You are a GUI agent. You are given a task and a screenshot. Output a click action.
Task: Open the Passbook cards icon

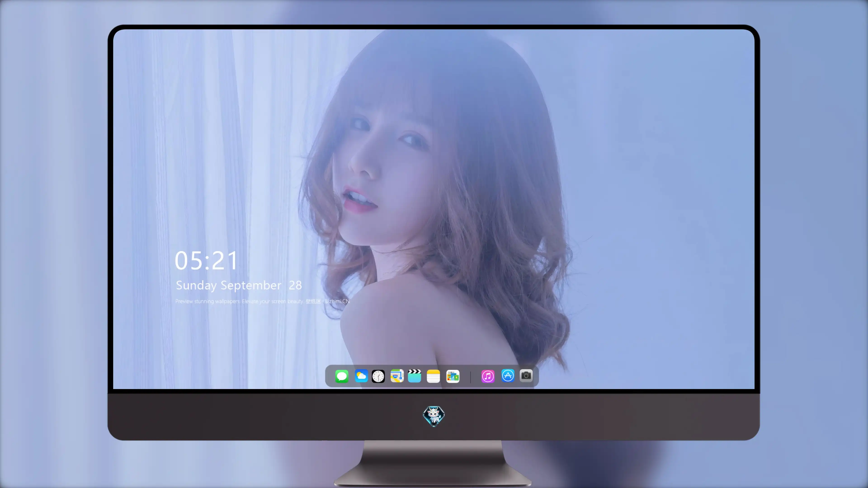453,376
